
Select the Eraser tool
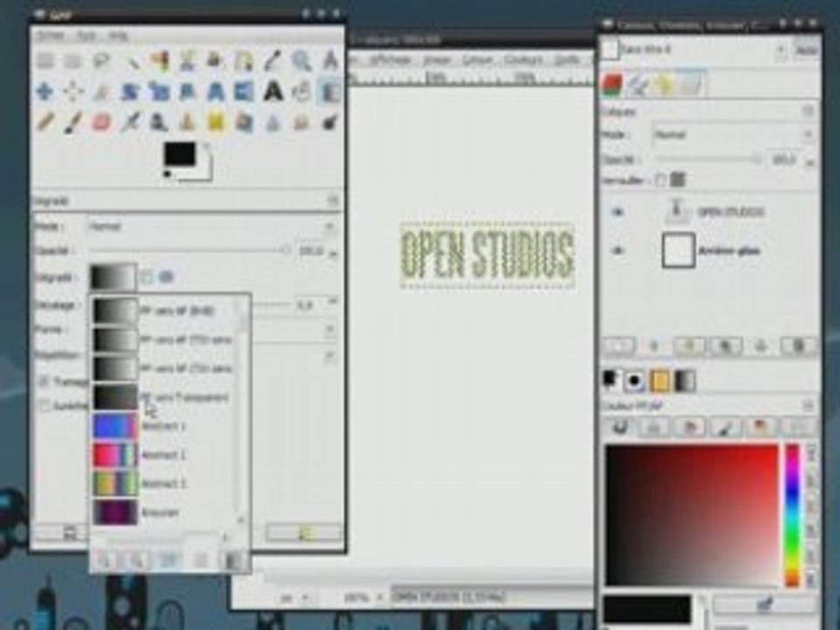[101, 122]
